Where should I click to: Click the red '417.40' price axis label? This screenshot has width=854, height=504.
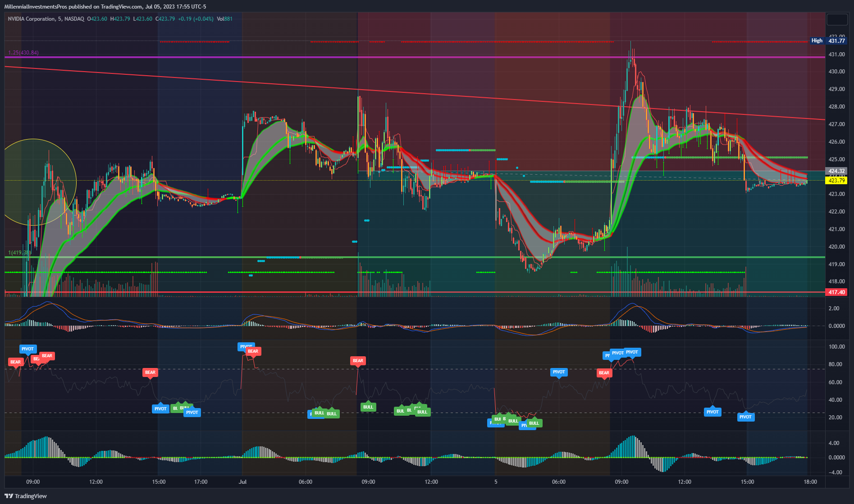[836, 292]
